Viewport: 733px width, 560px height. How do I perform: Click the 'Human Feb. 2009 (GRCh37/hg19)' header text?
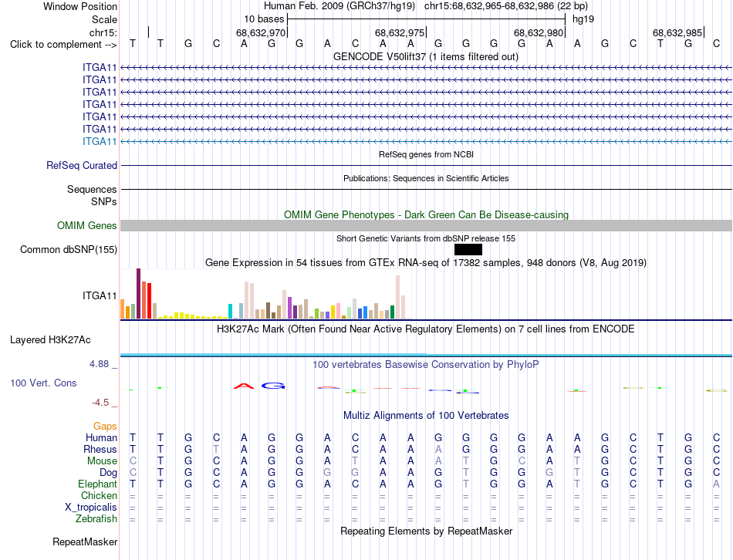(339, 6)
